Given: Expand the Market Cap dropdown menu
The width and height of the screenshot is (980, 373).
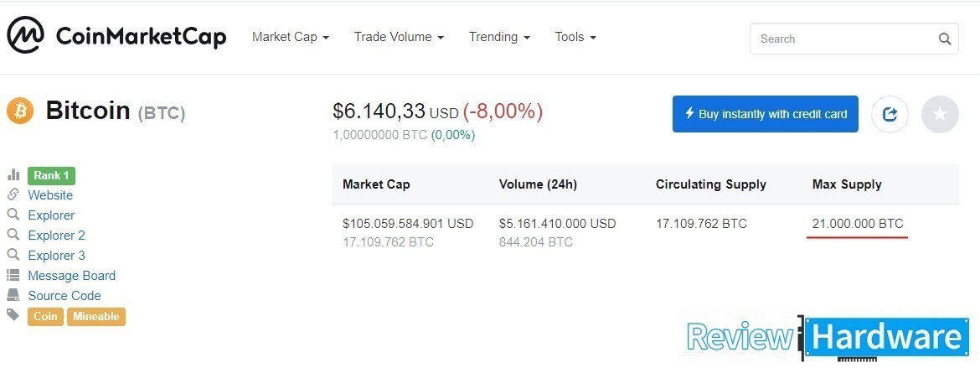Looking at the screenshot, I should click(290, 37).
